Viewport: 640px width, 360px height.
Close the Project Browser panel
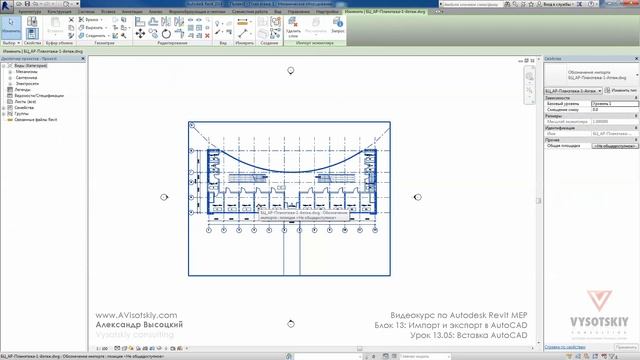(83, 59)
